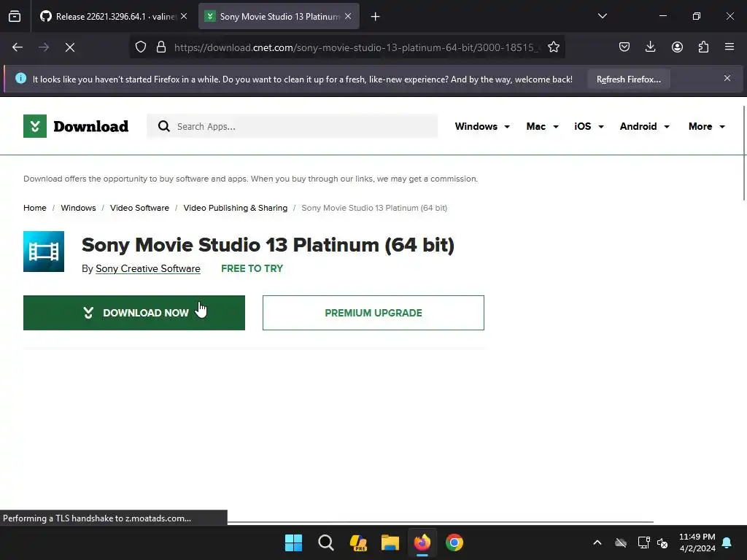Expand the Mac navigation dropdown
This screenshot has height=560, width=747.
click(x=542, y=126)
